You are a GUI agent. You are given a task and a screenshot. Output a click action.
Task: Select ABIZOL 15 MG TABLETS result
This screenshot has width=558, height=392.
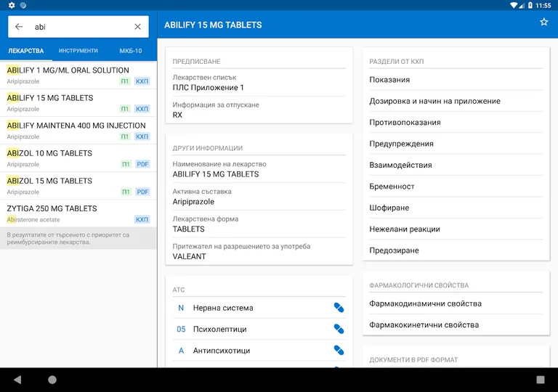[x=78, y=186]
